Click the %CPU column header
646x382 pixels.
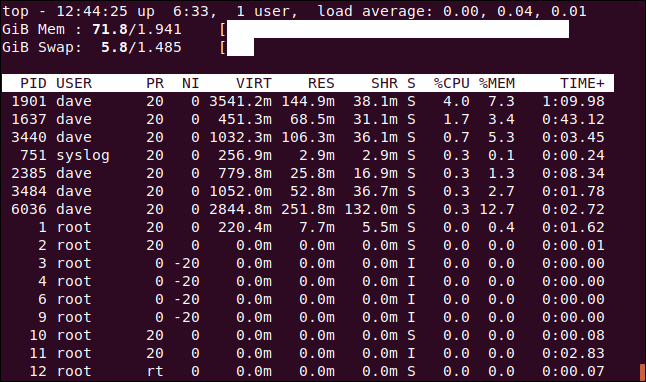tap(452, 84)
